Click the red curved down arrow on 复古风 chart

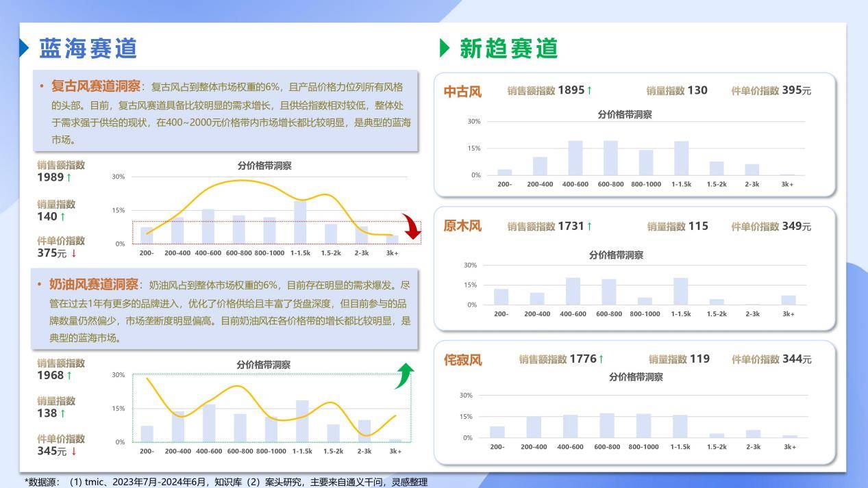pyautogui.click(x=412, y=227)
